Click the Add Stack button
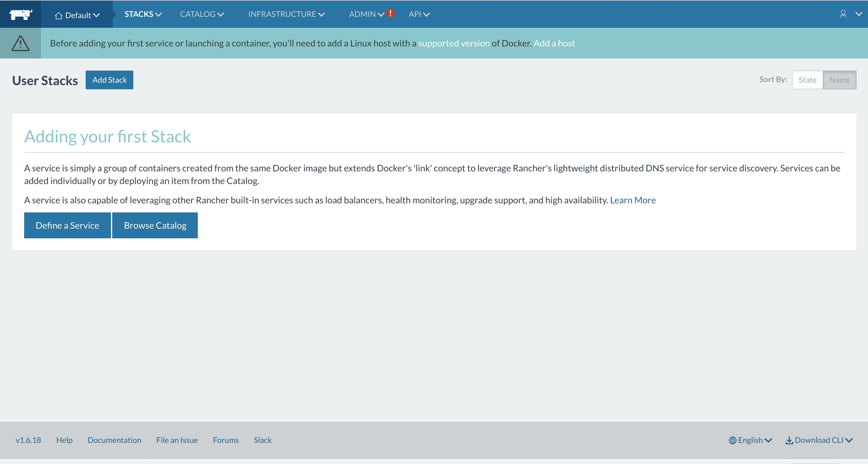The width and height of the screenshot is (868, 464). pyautogui.click(x=109, y=80)
